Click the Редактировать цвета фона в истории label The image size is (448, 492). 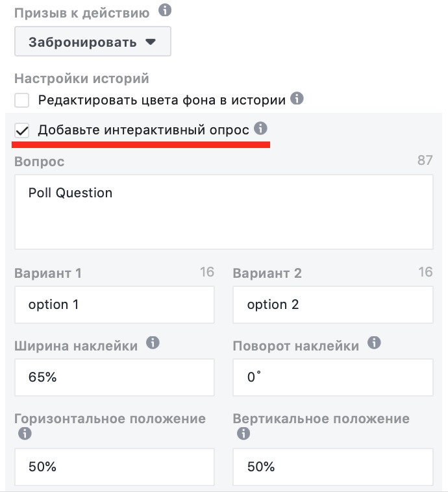[162, 101]
